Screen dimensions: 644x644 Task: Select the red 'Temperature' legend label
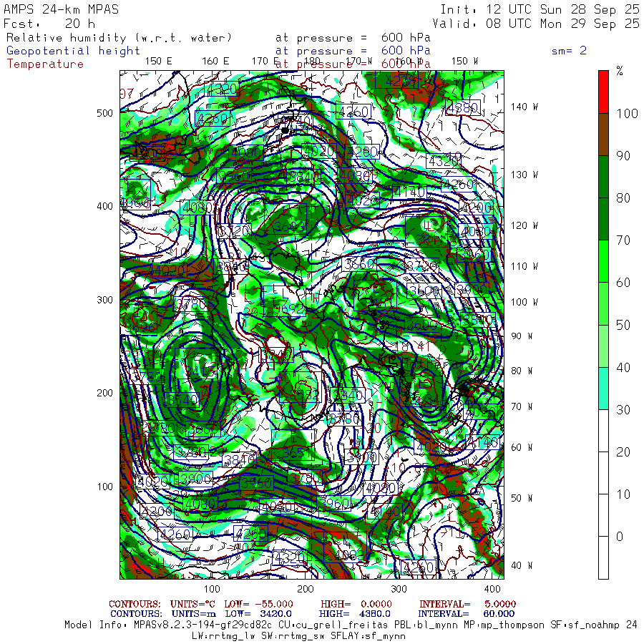click(45, 64)
